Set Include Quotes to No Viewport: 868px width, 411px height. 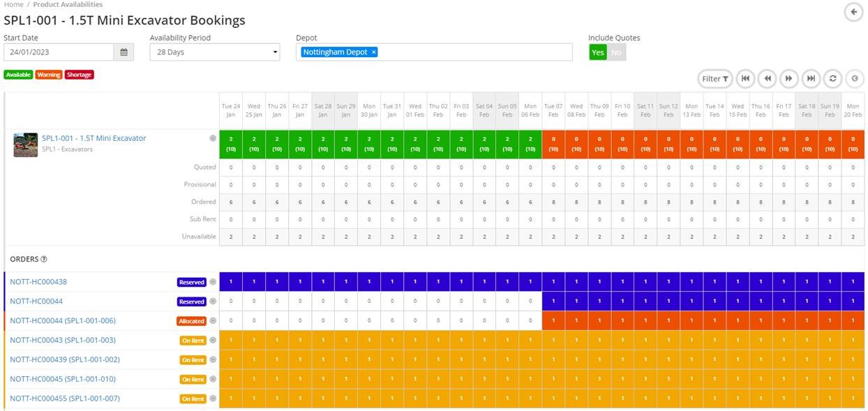[616, 52]
